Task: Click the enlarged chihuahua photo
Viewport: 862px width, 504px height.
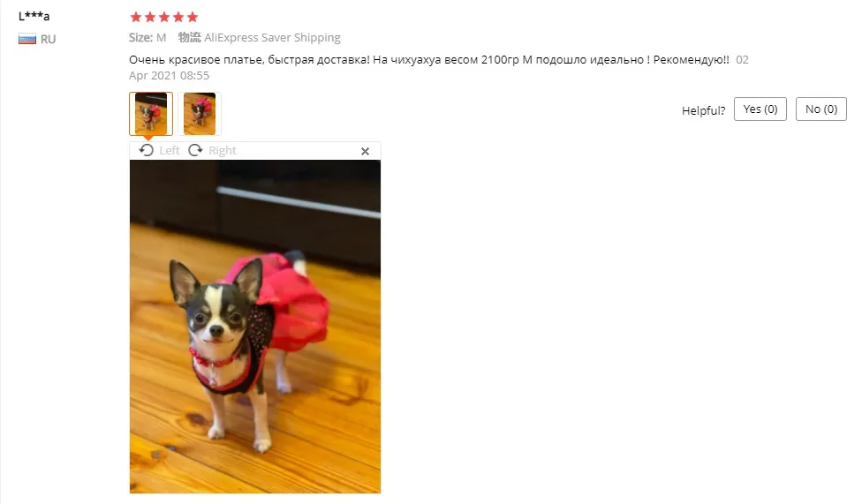Action: tap(255, 327)
